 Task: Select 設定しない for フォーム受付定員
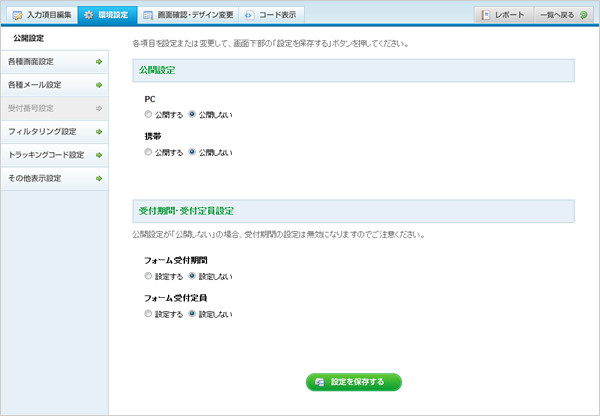[x=192, y=314]
